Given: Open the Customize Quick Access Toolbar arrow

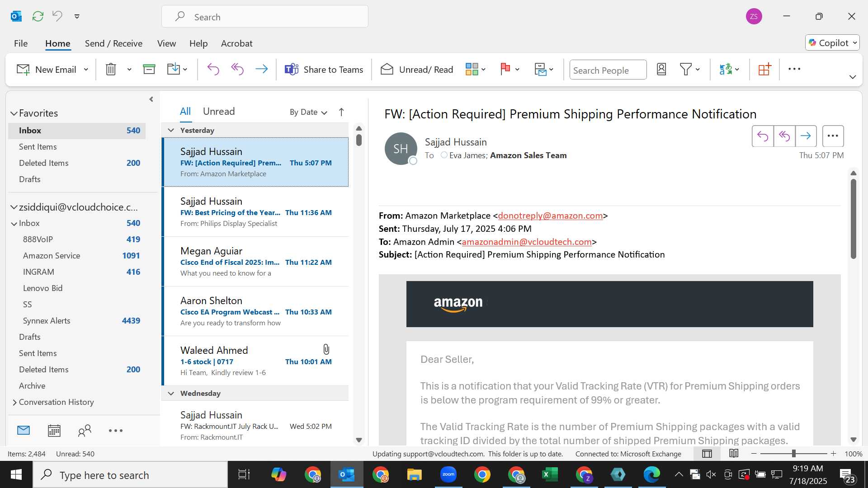Looking at the screenshot, I should (x=77, y=17).
